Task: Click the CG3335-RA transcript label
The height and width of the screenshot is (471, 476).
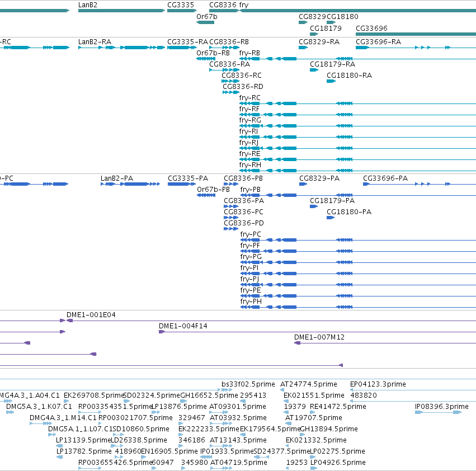Action: click(187, 42)
